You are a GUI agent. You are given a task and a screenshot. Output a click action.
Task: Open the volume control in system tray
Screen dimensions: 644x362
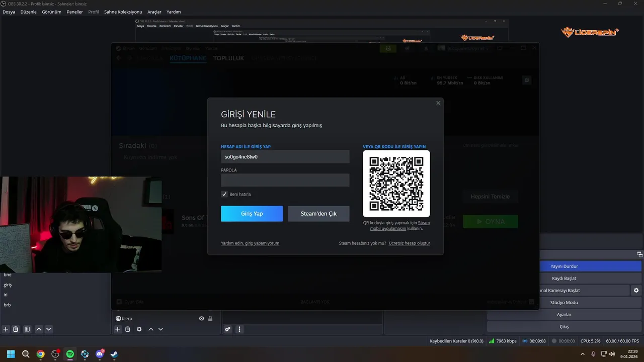coord(612,354)
